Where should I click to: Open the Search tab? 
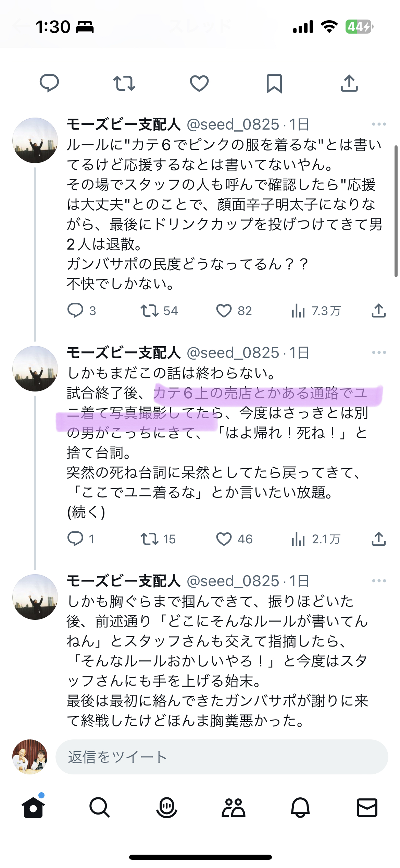[100, 808]
